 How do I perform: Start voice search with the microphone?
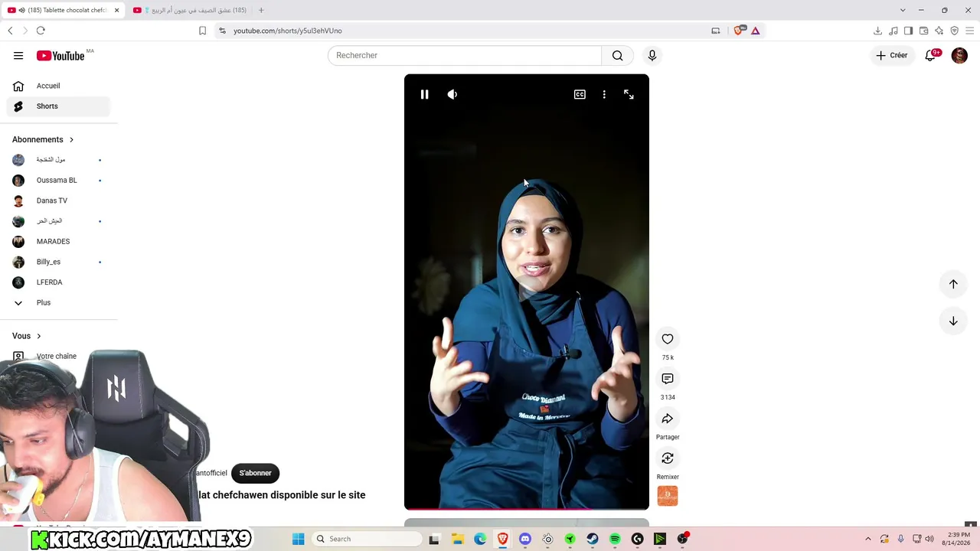[652, 55]
